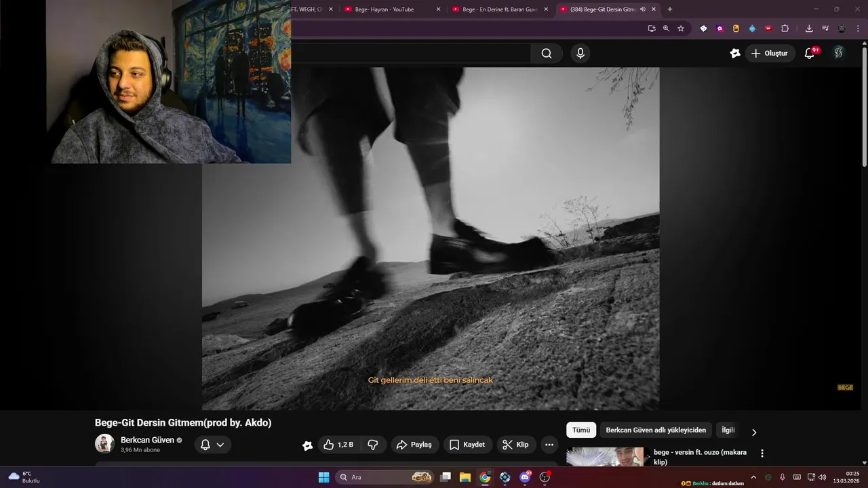Screen dimensions: 868x488
Task: Open YouTube notifications bell
Action: (809, 54)
